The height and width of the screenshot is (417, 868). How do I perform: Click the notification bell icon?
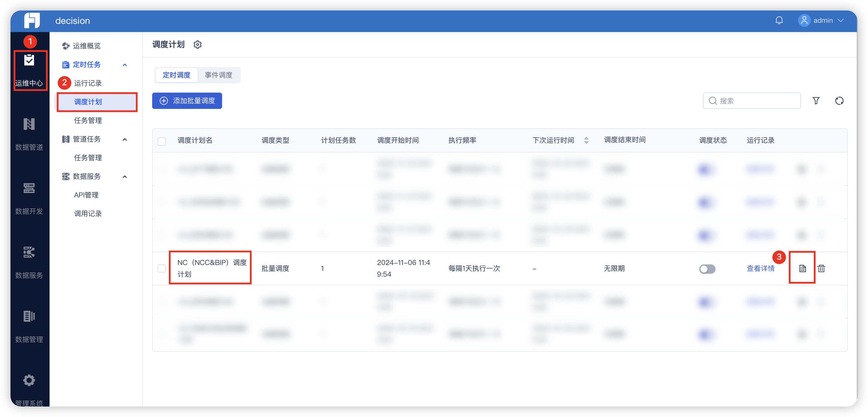pyautogui.click(x=779, y=21)
